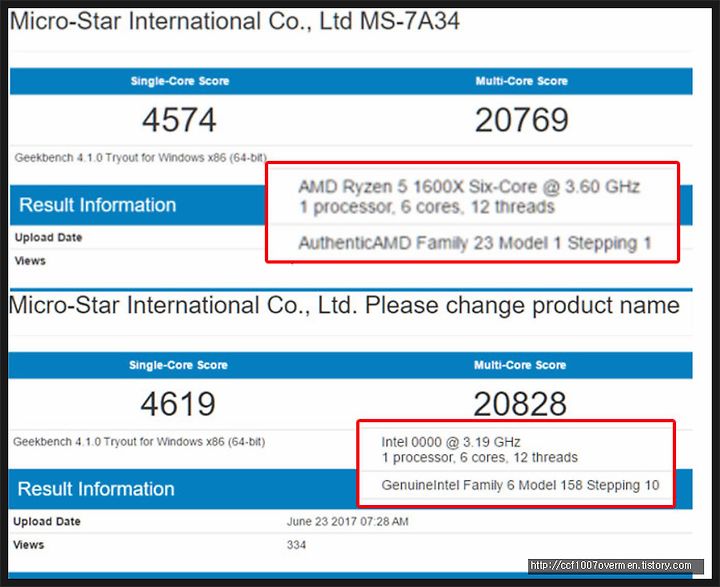This screenshot has height=587, width=720.
Task: Click the '1 processor, 6 cores, 12 threads' line under Intel 0000
Action: click(479, 457)
